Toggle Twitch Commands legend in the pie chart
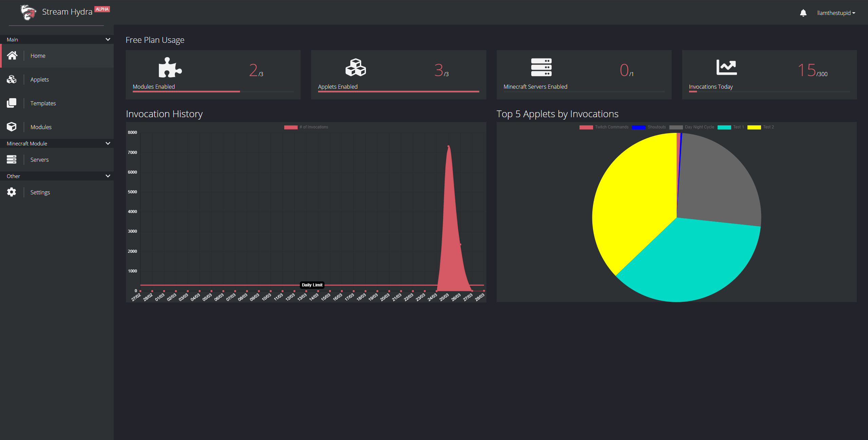The width and height of the screenshot is (868, 440). click(x=604, y=127)
